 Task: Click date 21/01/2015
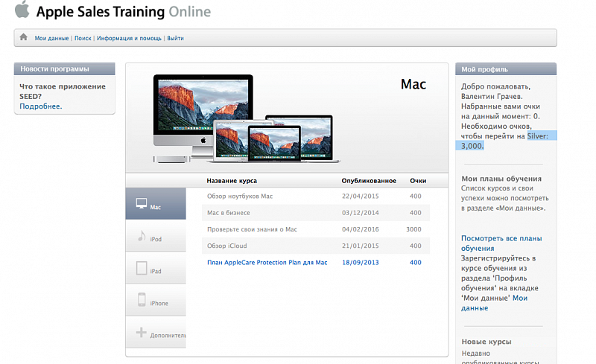point(361,246)
